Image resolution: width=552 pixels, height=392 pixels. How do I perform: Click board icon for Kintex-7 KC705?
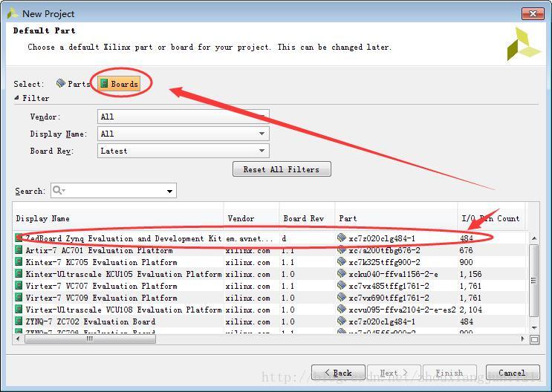(19, 262)
